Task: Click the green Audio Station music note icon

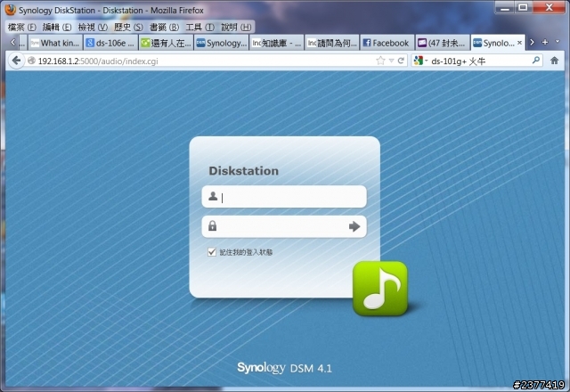Action: [x=380, y=289]
